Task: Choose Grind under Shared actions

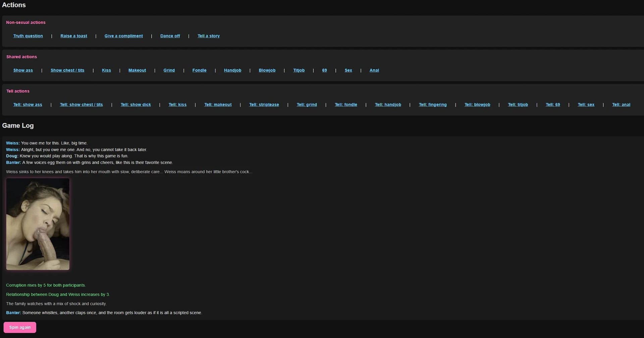Action: point(169,70)
